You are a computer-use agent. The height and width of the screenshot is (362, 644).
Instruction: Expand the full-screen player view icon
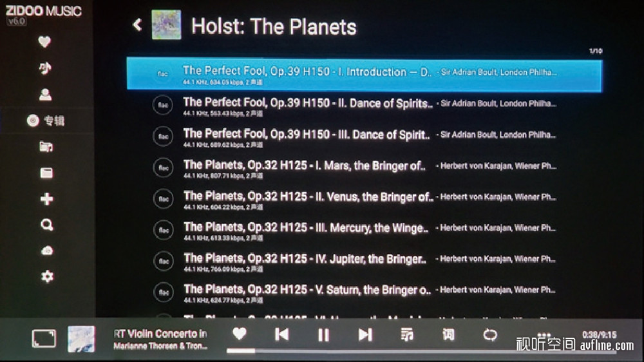[44, 339]
